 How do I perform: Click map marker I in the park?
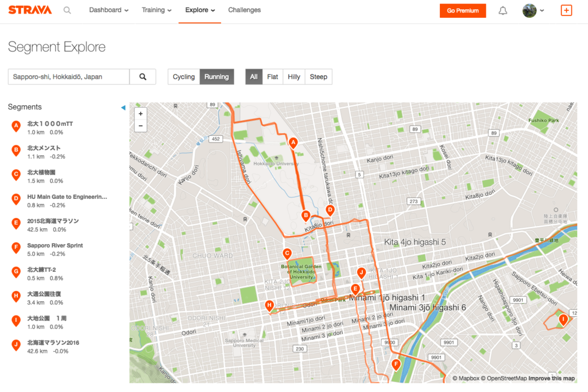(563, 320)
